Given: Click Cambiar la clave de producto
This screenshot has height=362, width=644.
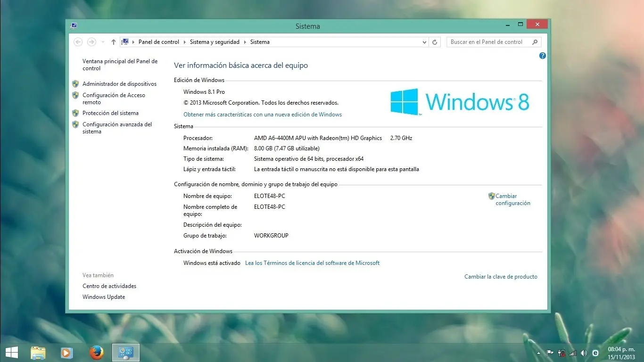Looking at the screenshot, I should (501, 277).
